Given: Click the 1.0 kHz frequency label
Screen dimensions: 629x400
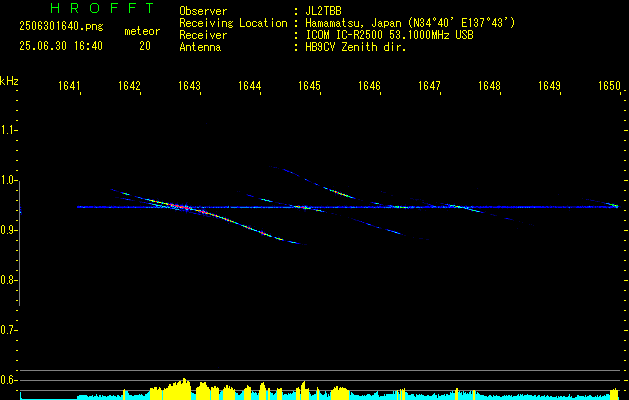Looking at the screenshot, I should click(x=8, y=180).
